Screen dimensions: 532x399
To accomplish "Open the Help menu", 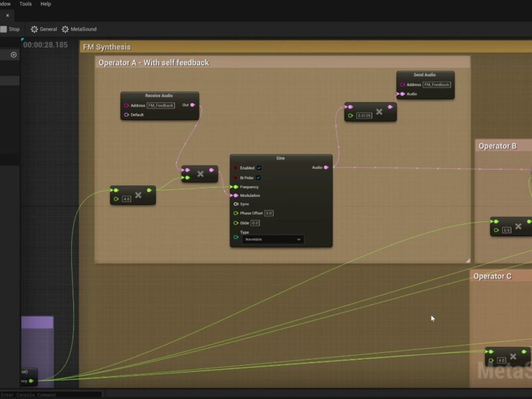I will click(46, 4).
